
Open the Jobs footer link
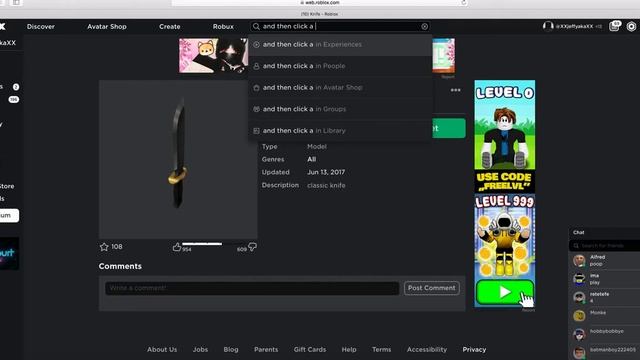(200, 350)
